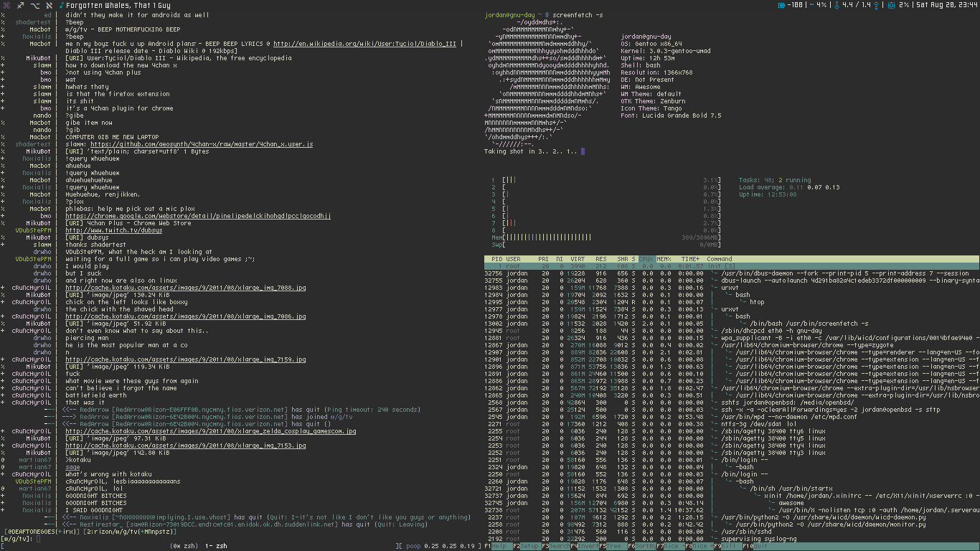980x551 pixels.
Task: Select the /sbin/agetty 38400 tty6 linux row
Action: pyautogui.click(x=732, y=431)
